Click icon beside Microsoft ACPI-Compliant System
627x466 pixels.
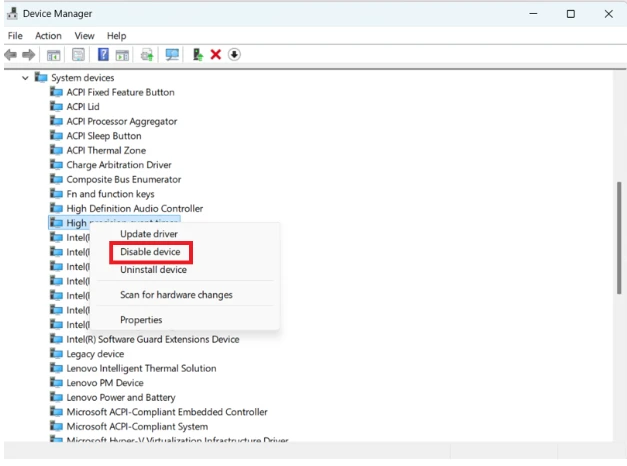tap(56, 426)
